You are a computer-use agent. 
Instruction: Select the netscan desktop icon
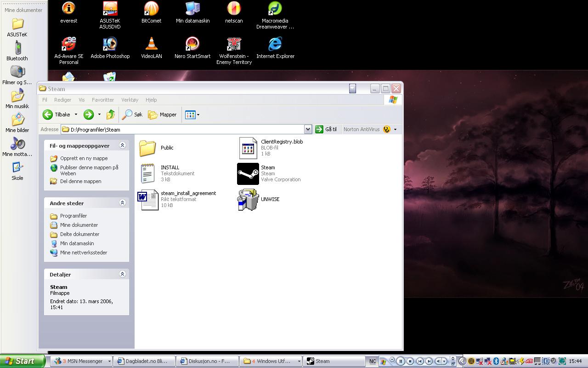click(x=234, y=12)
